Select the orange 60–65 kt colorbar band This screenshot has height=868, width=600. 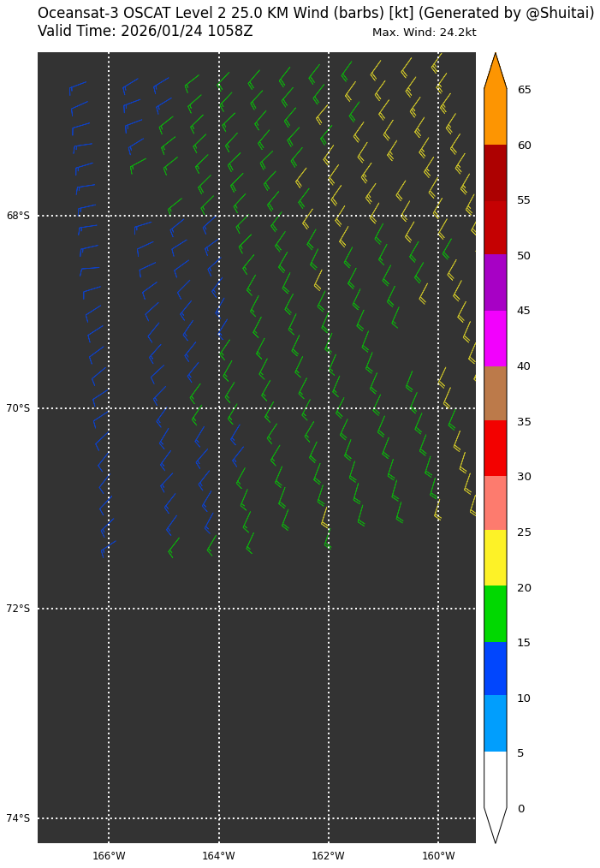(495, 117)
